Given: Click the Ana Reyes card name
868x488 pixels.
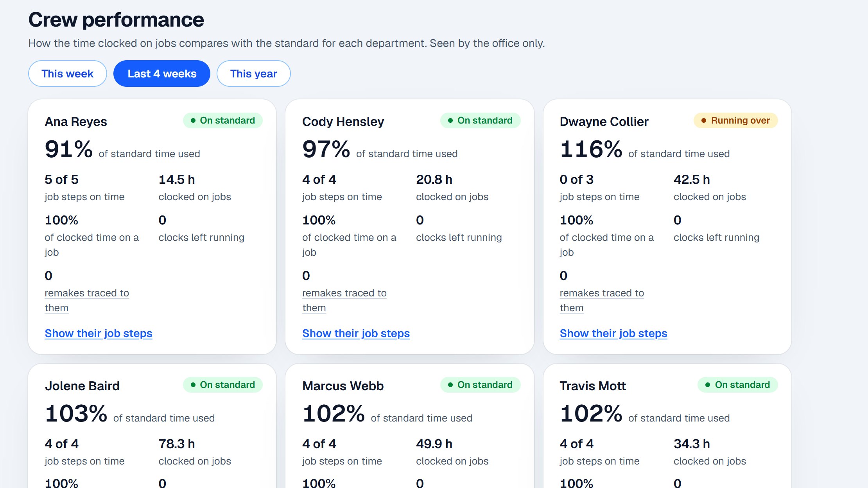Looking at the screenshot, I should (76, 122).
